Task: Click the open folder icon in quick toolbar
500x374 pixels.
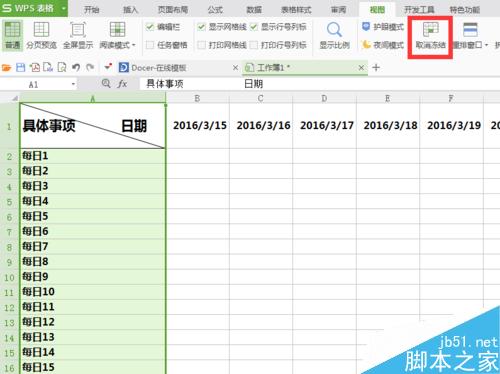Action: coord(6,68)
